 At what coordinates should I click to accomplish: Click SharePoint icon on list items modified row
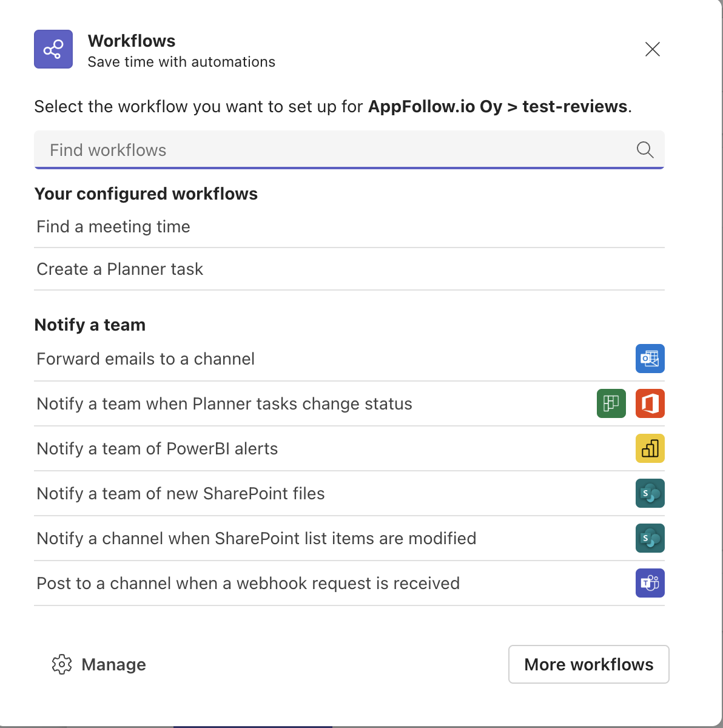pyautogui.click(x=650, y=538)
